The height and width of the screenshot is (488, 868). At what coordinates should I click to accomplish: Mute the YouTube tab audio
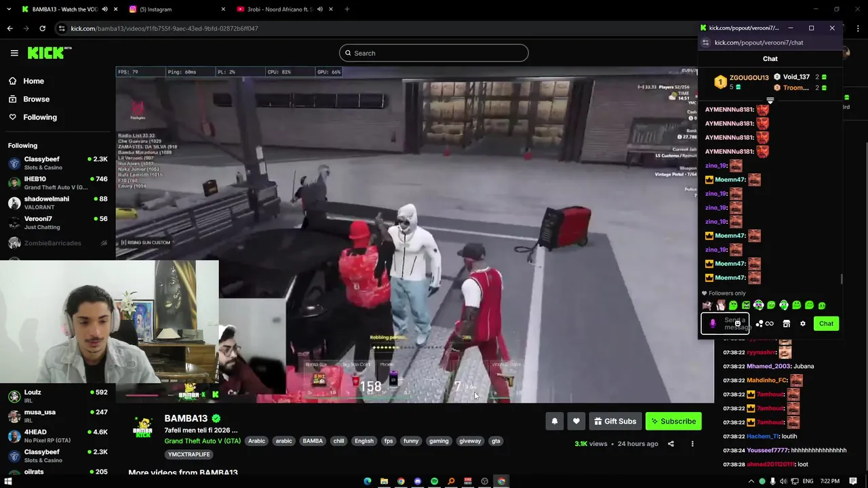320,9
